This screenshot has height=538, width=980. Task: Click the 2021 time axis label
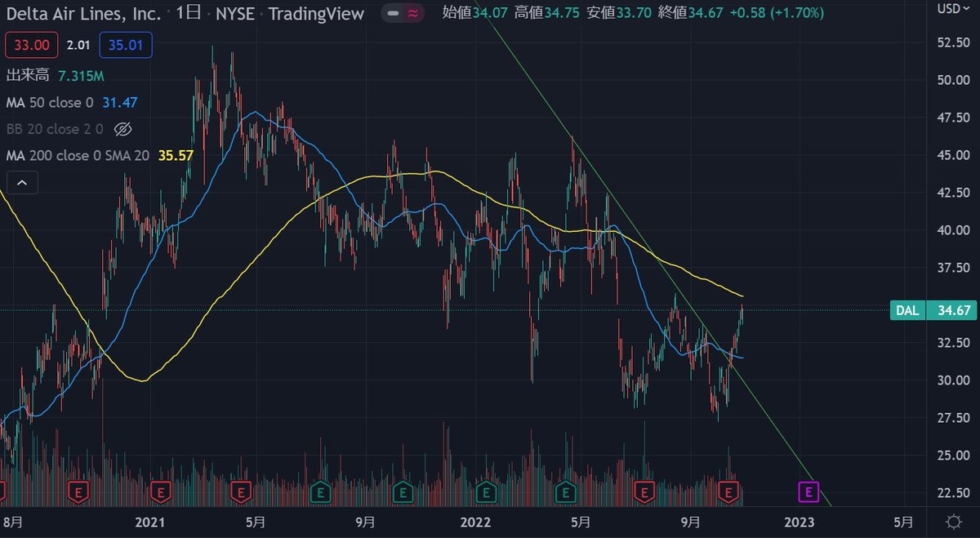pos(150,522)
